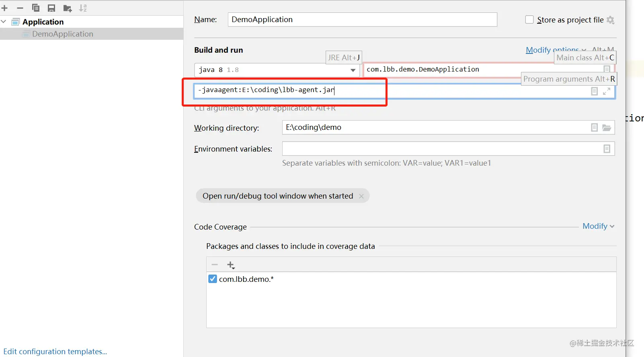This screenshot has height=357, width=644.
Task: Insert macros in Working directory field
Action: coord(594,127)
